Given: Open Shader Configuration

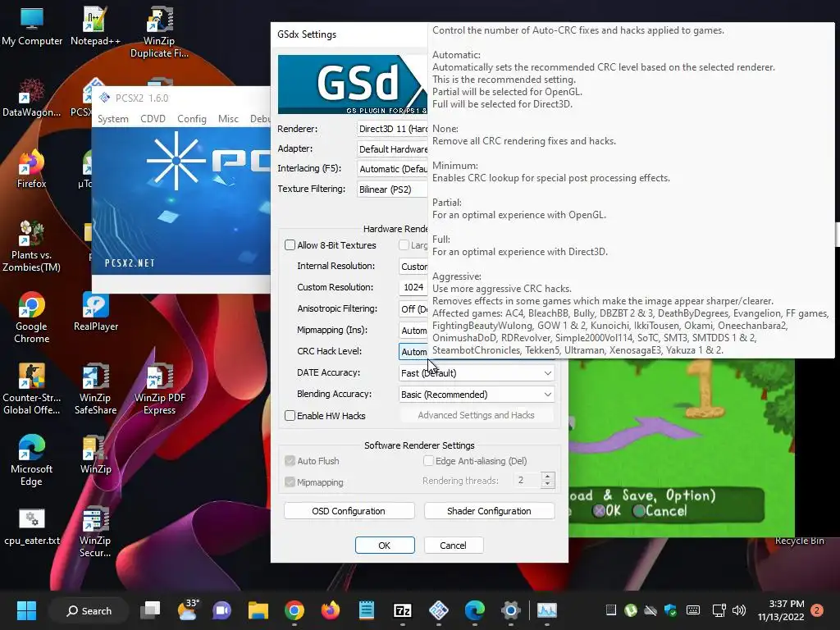Looking at the screenshot, I should (x=489, y=510).
